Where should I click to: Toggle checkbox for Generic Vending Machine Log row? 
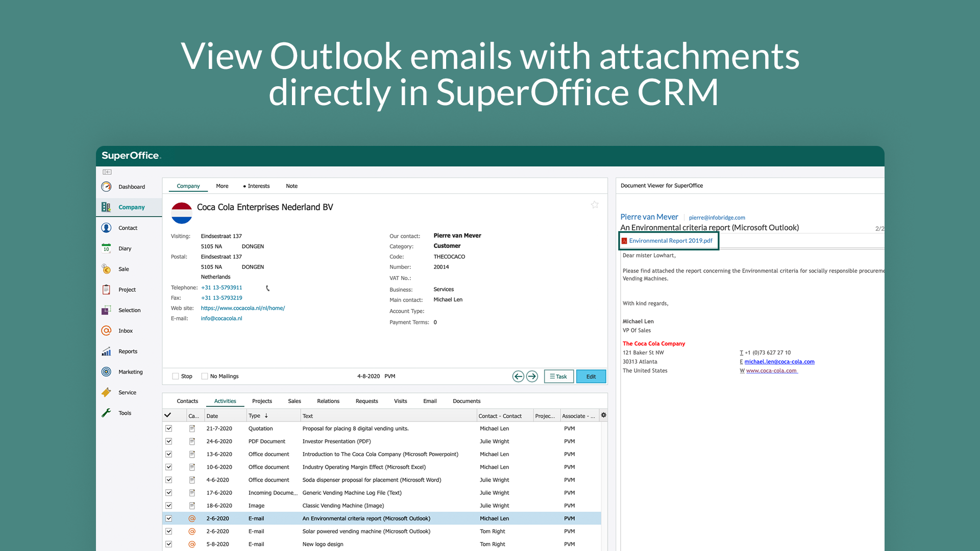tap(169, 493)
